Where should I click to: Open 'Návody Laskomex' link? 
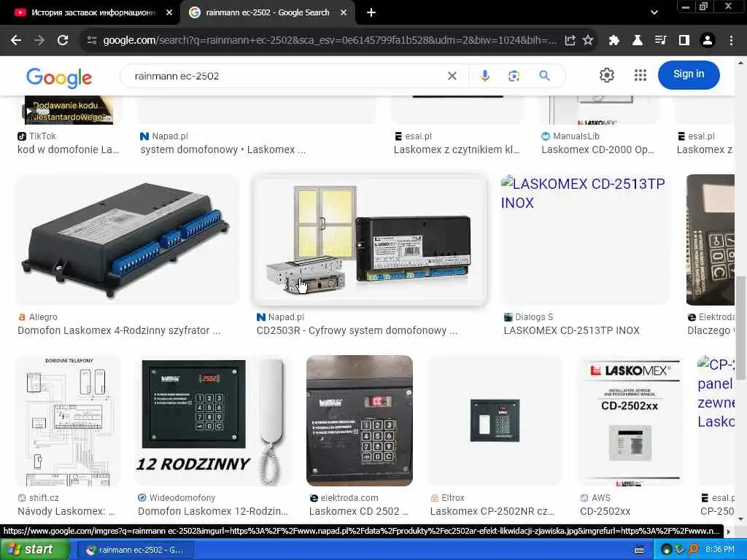tap(66, 511)
